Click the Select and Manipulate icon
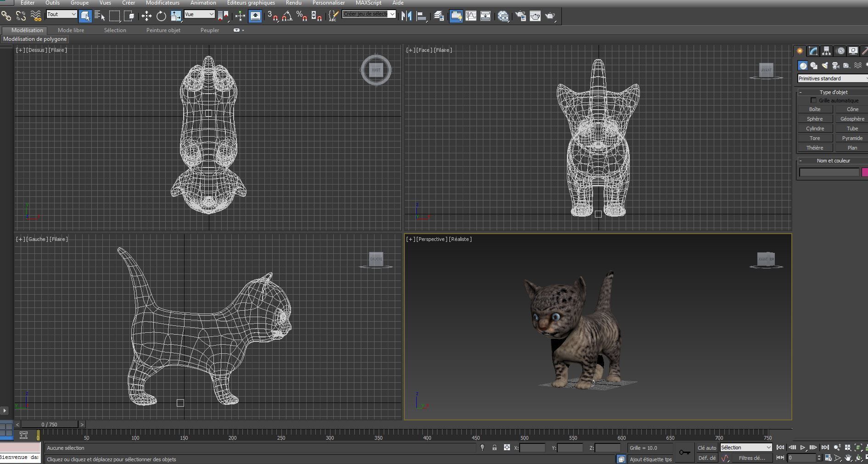This screenshot has height=464, width=868. tap(240, 16)
